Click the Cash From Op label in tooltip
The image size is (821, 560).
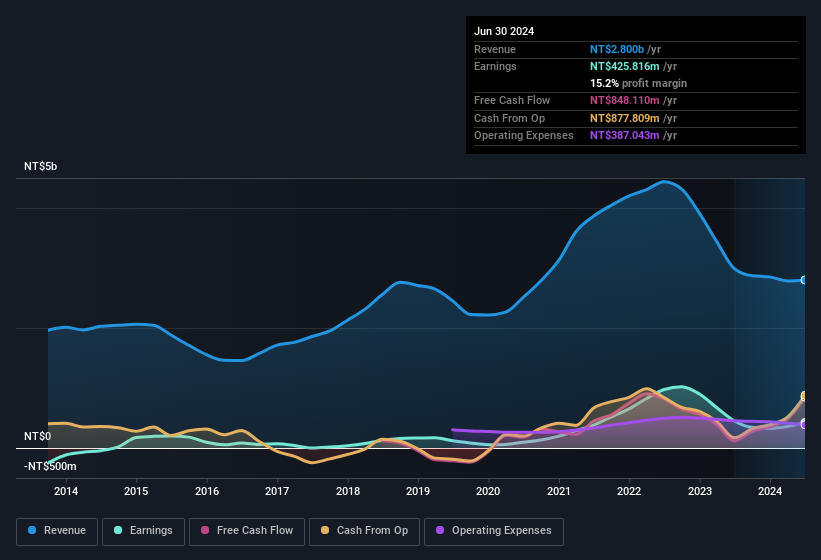click(x=509, y=118)
